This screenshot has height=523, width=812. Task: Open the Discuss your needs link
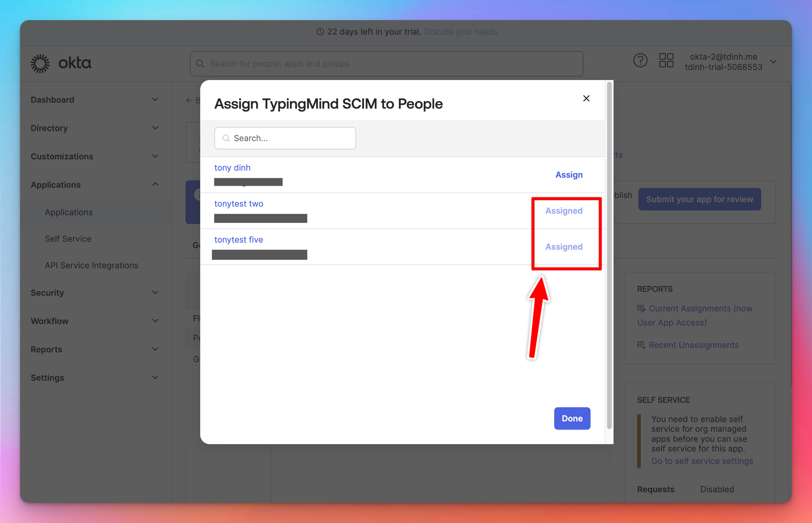[x=461, y=32]
